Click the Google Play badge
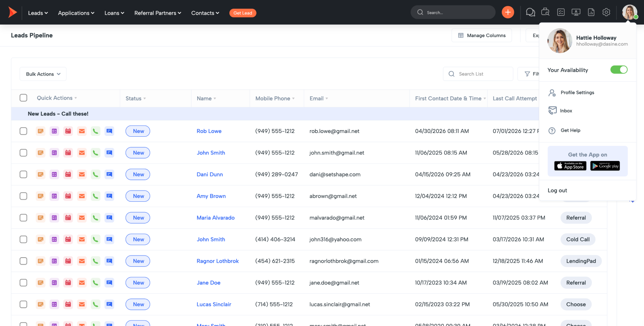Screen dimensions: 644x326 click(x=605, y=166)
